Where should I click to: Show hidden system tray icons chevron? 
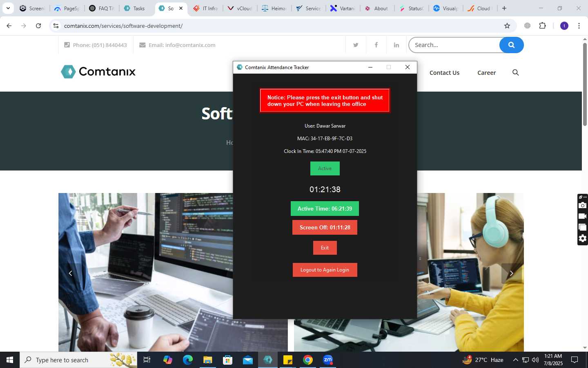515,360
